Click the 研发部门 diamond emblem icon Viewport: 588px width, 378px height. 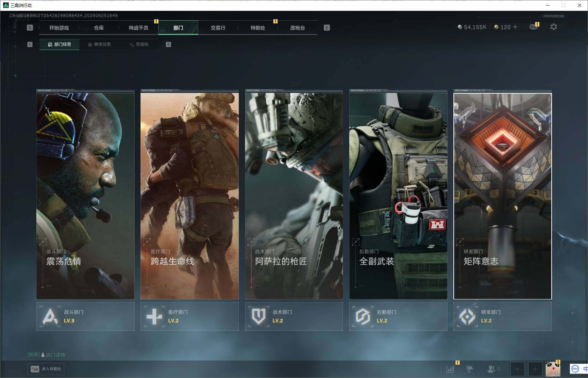click(x=467, y=317)
